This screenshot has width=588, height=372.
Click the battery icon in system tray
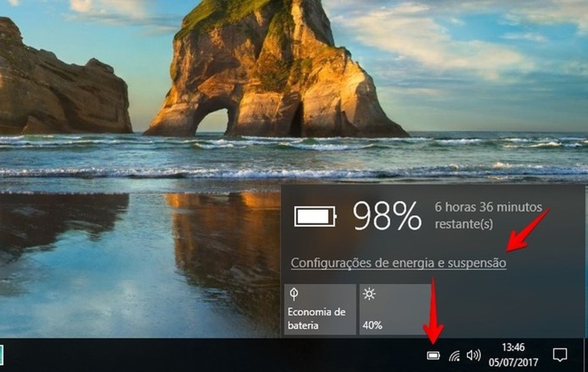pyautogui.click(x=433, y=355)
